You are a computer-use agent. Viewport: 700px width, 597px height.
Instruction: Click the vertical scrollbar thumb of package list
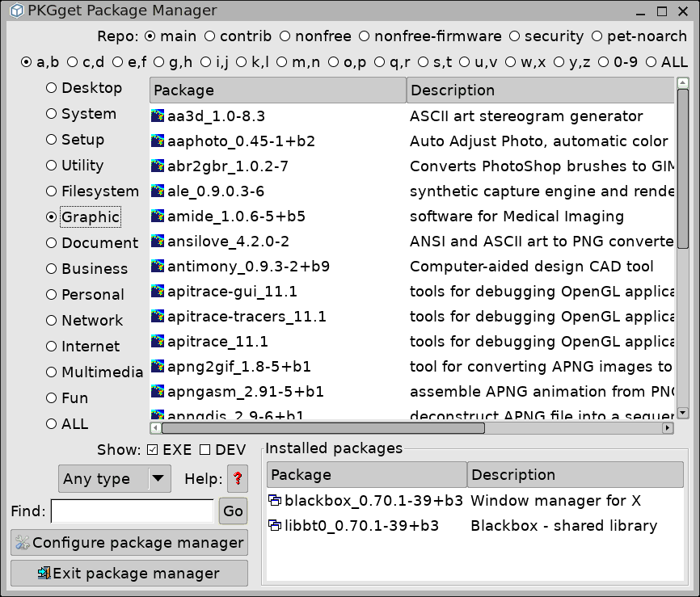pyautogui.click(x=683, y=169)
